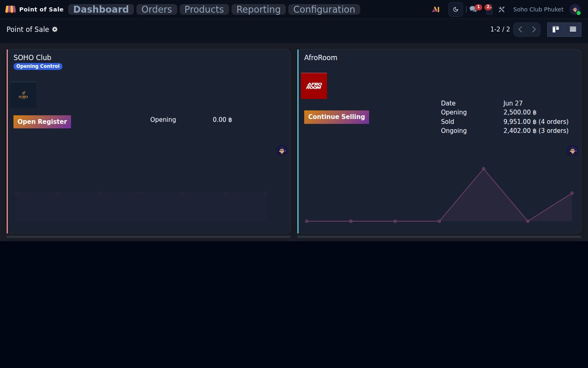Viewport: 588px width, 368px height.
Task: Click the Point of Sale app logo
Action: tap(11, 9)
